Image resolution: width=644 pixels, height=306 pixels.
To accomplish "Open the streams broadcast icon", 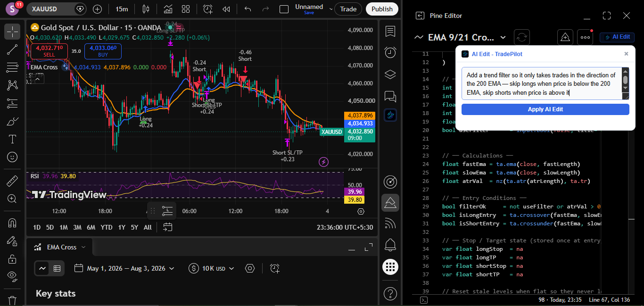I will [x=390, y=223].
